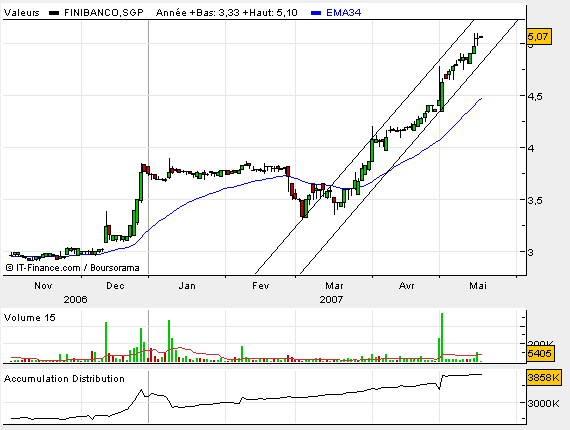Click the FINIBANCO,SGP legend label
Image resolution: width=570 pixels, height=430 pixels.
pyautogui.click(x=104, y=13)
